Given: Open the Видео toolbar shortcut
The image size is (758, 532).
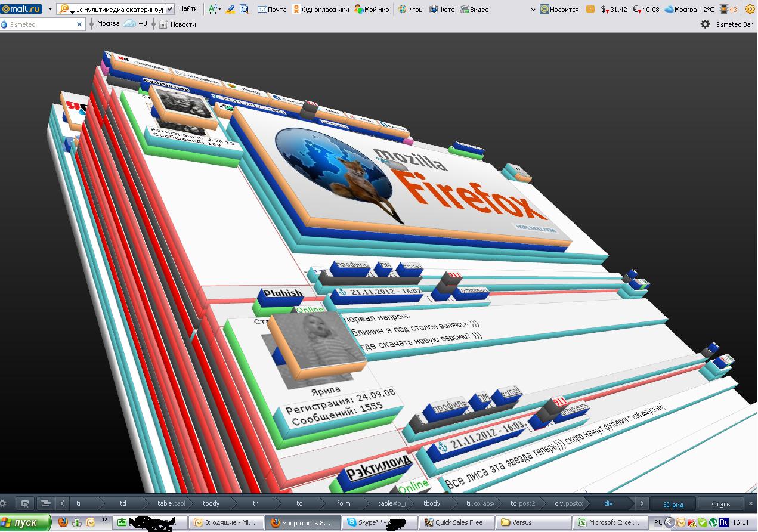Looking at the screenshot, I should (x=475, y=9).
